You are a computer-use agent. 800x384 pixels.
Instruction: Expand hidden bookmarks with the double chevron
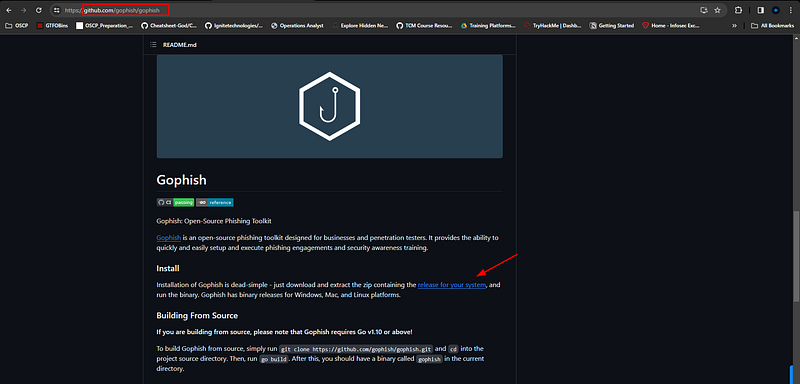pyautogui.click(x=734, y=25)
